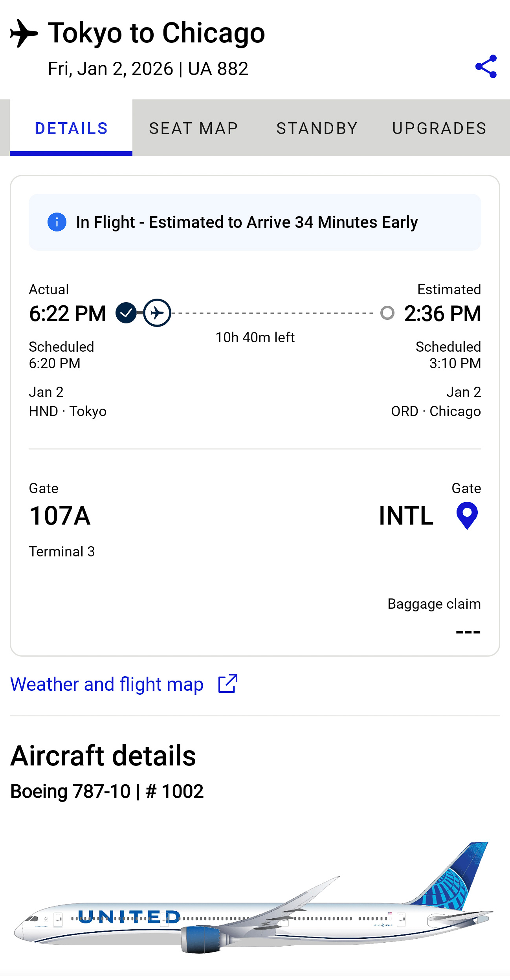
Task: Open Weather and flight map link
Action: pyautogui.click(x=107, y=684)
